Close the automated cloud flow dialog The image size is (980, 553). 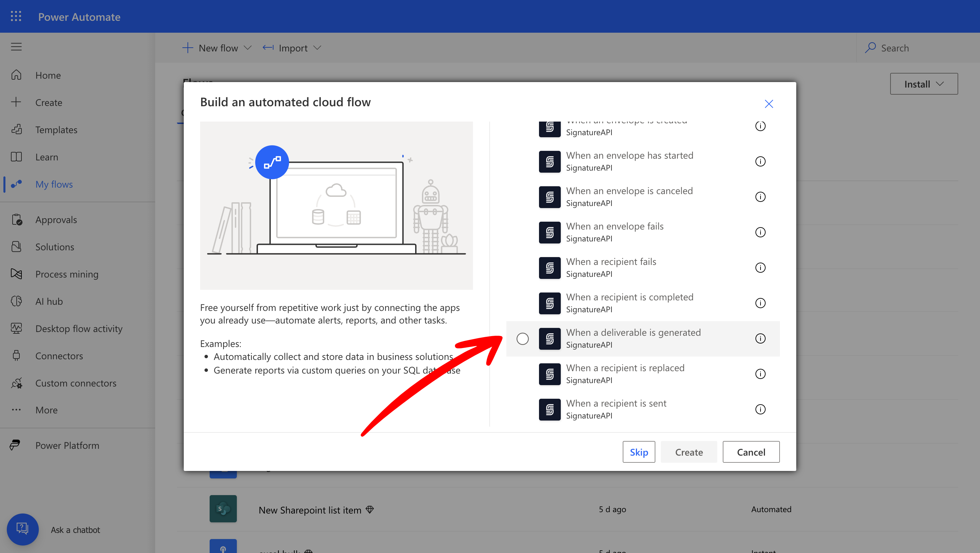point(768,104)
